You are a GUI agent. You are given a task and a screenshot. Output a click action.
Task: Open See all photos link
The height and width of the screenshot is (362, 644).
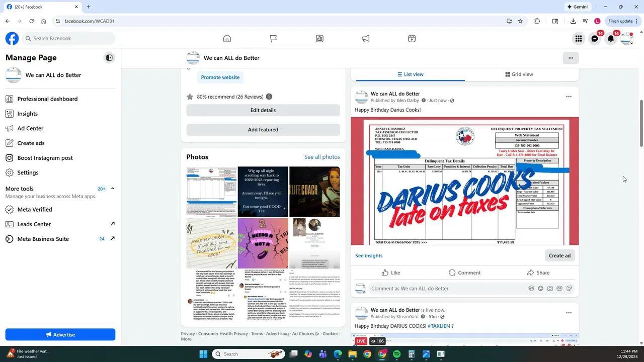pyautogui.click(x=322, y=157)
